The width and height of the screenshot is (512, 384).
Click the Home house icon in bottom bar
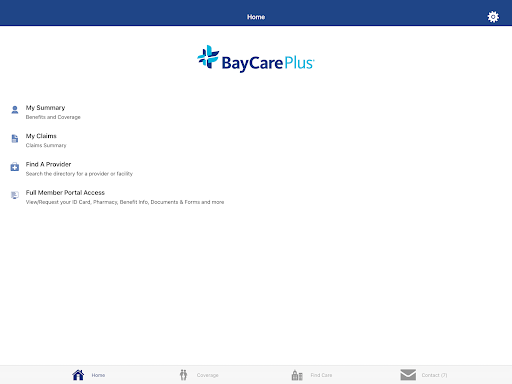(78, 375)
